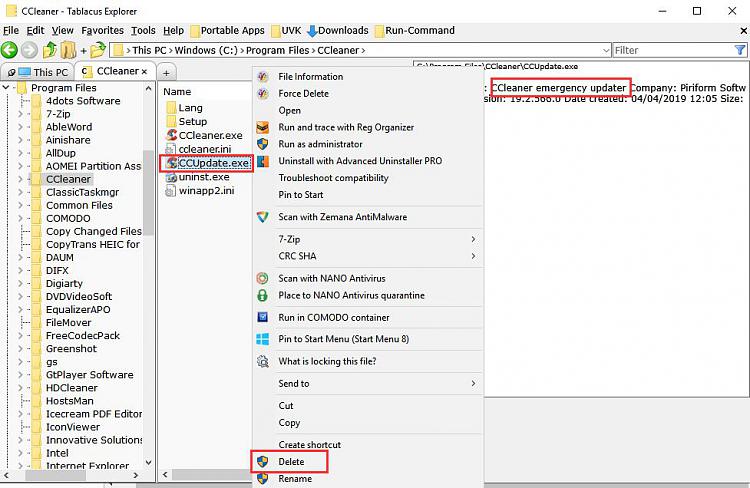This screenshot has height=488, width=750.
Task: Click This PC in the address path
Action: [149, 50]
